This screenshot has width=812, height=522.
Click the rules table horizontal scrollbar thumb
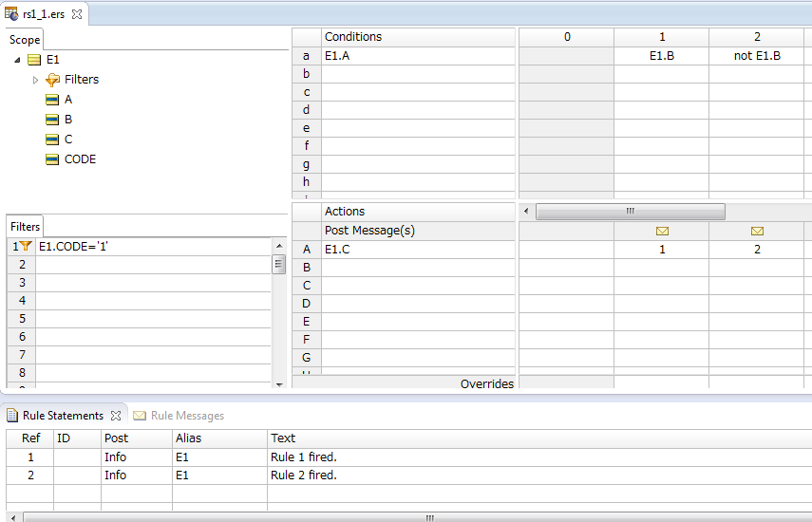click(x=631, y=211)
